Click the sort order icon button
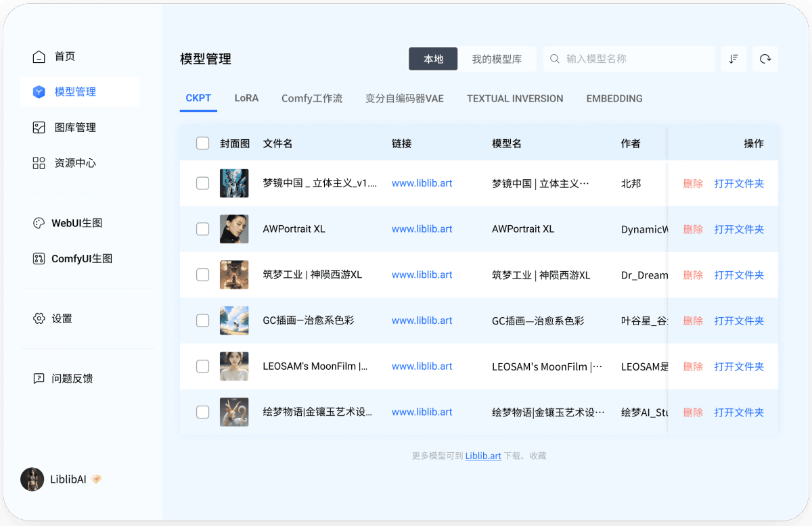The image size is (812, 526). [734, 59]
